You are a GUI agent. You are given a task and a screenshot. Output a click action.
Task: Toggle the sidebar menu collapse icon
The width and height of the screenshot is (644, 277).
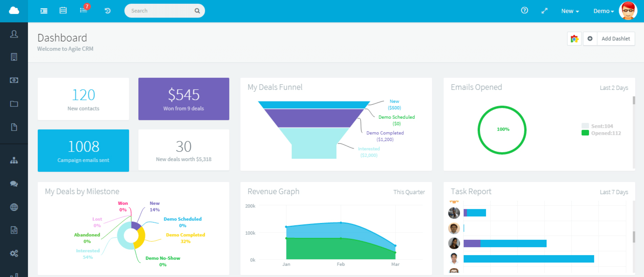(x=44, y=11)
